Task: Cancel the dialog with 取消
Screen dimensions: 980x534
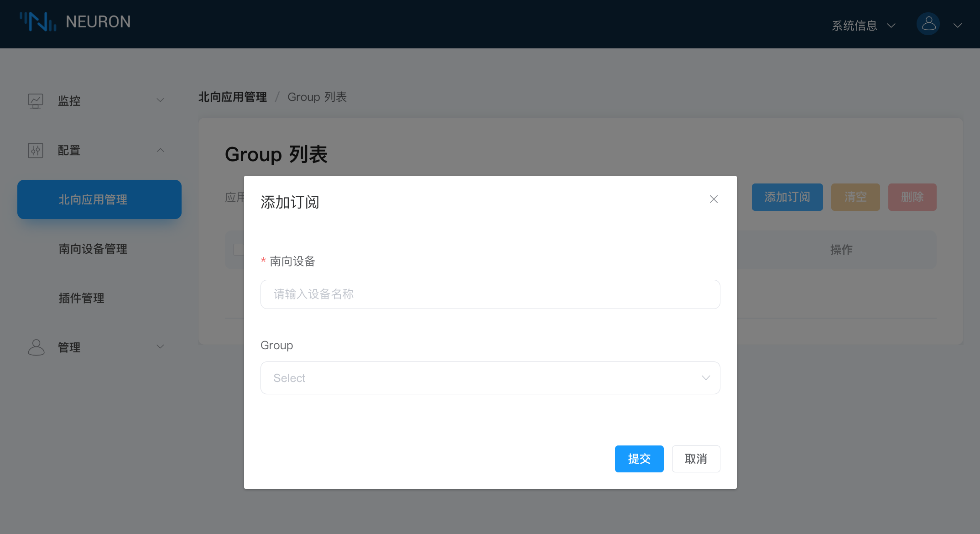Action: pos(696,459)
